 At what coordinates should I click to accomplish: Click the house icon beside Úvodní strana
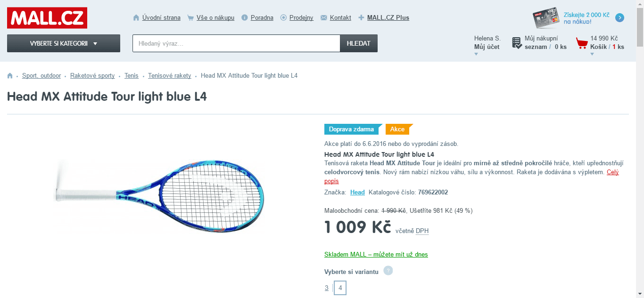[x=136, y=18]
